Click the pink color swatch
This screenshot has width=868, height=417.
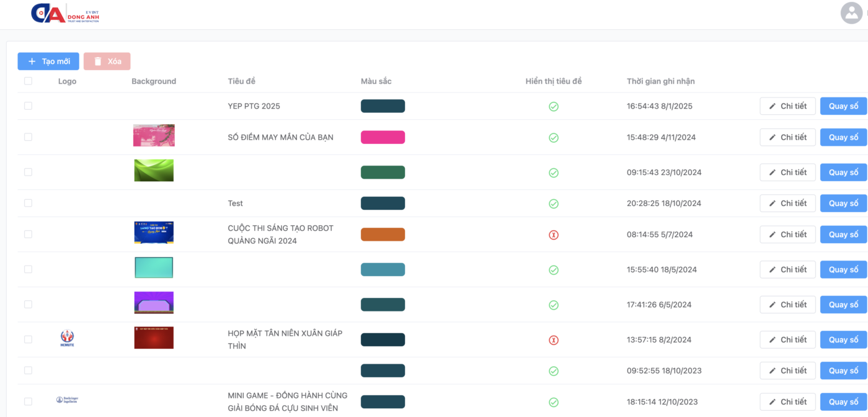pyautogui.click(x=383, y=137)
